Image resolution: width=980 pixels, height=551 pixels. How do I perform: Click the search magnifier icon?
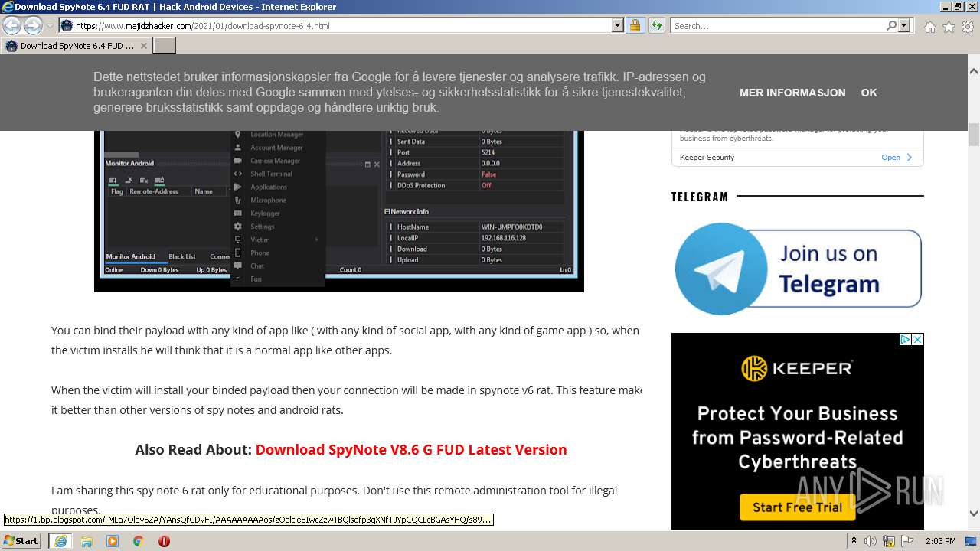click(891, 25)
